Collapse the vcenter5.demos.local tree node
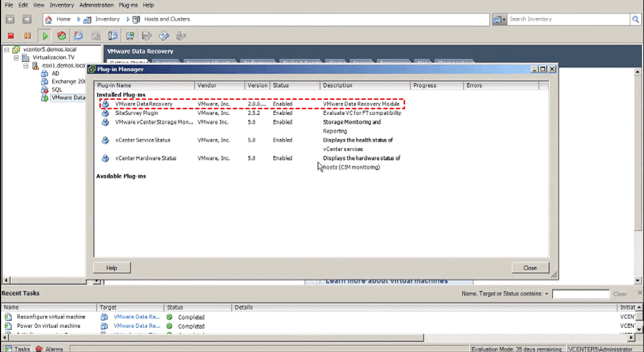Screen dimensions: 644x352 (6, 50)
